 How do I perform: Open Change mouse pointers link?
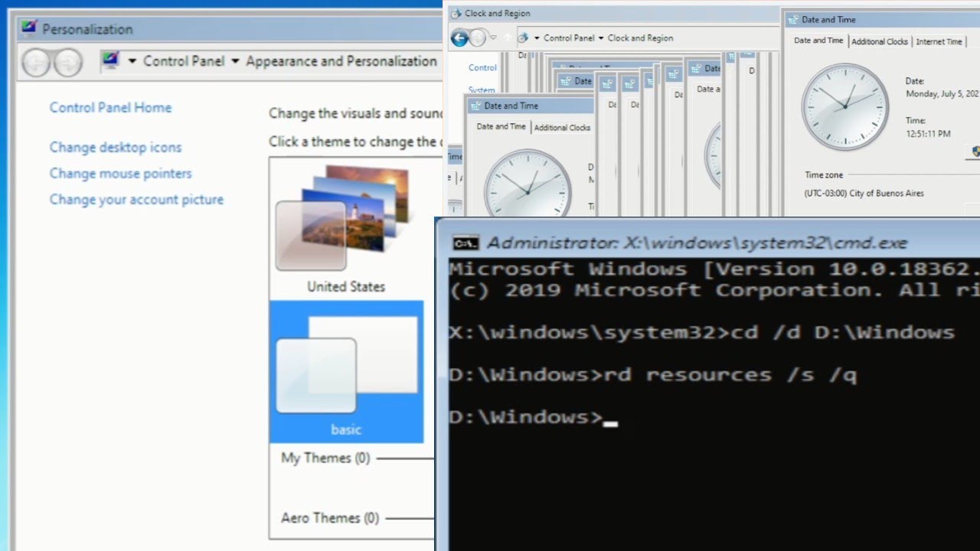coord(120,174)
